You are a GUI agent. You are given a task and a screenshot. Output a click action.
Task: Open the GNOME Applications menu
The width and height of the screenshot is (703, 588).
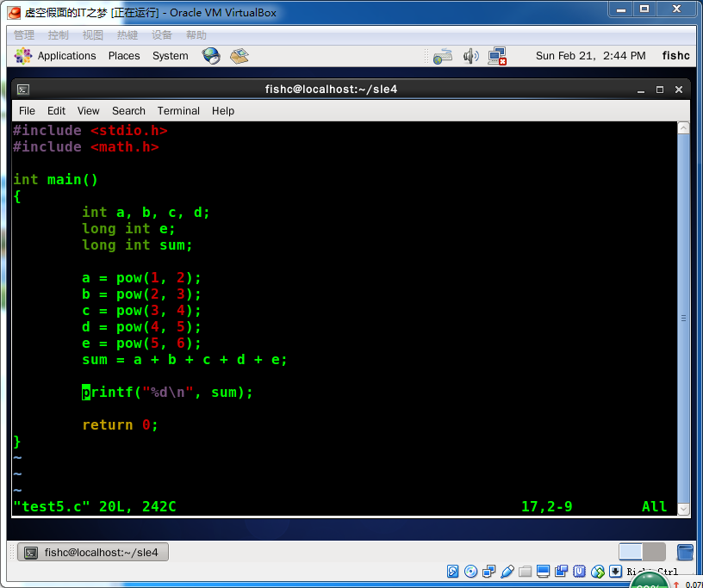[67, 56]
